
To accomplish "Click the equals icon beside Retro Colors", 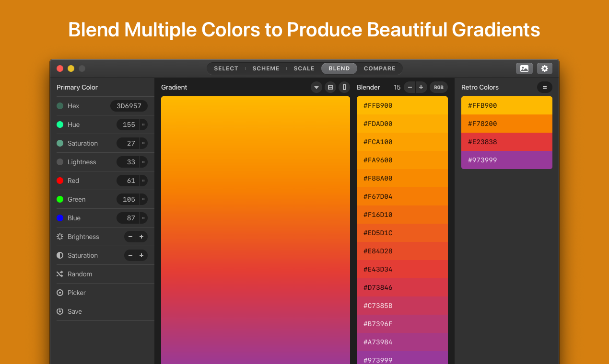I will pos(545,87).
